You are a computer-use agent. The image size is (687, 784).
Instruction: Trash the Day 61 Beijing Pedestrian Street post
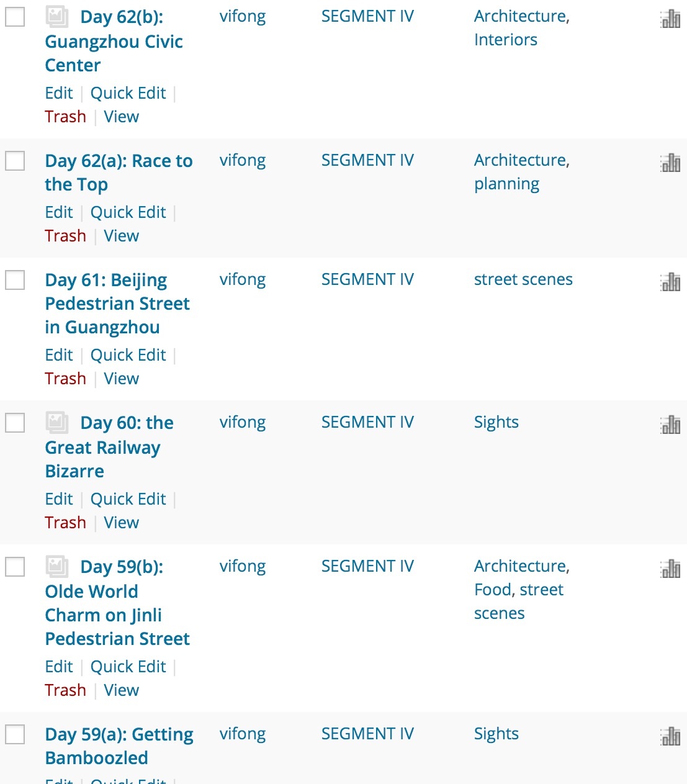[65, 379]
